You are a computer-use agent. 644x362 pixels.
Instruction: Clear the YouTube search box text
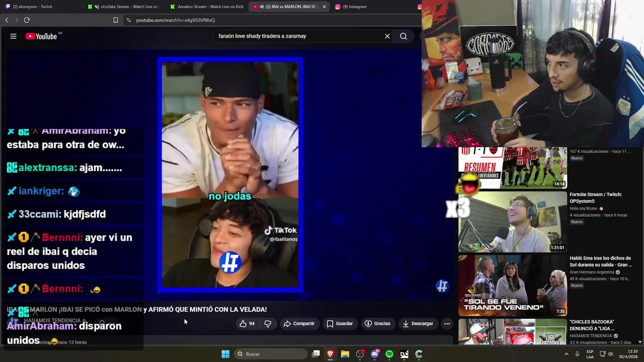tap(387, 36)
